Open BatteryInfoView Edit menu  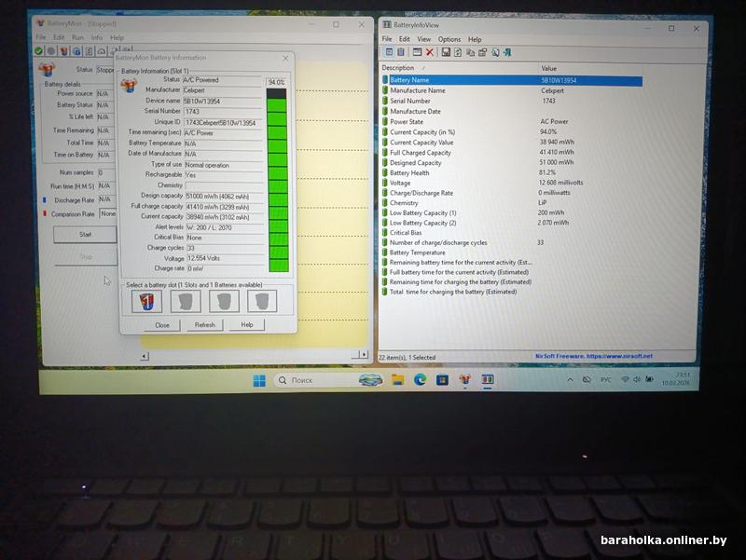point(405,39)
